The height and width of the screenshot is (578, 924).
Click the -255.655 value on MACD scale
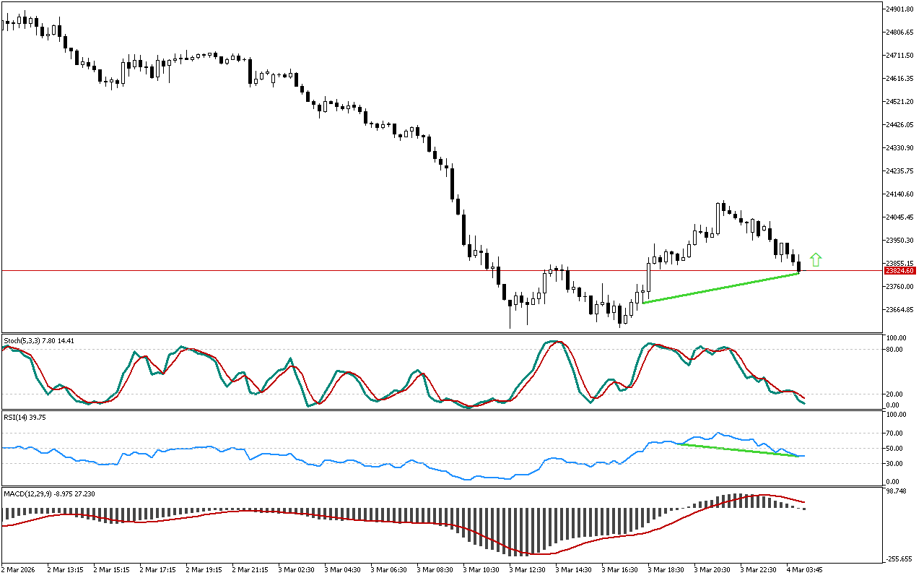pyautogui.click(x=899, y=559)
